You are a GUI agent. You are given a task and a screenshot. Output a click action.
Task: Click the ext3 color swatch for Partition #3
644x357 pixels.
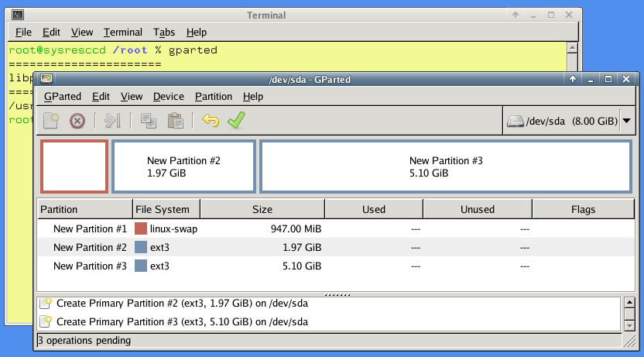tap(141, 266)
